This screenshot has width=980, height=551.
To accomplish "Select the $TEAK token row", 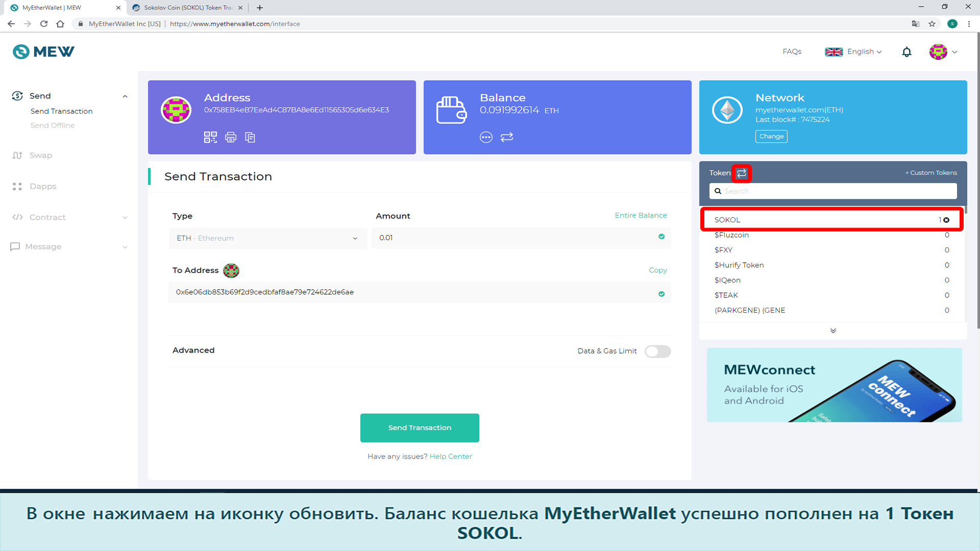I will pyautogui.click(x=832, y=295).
